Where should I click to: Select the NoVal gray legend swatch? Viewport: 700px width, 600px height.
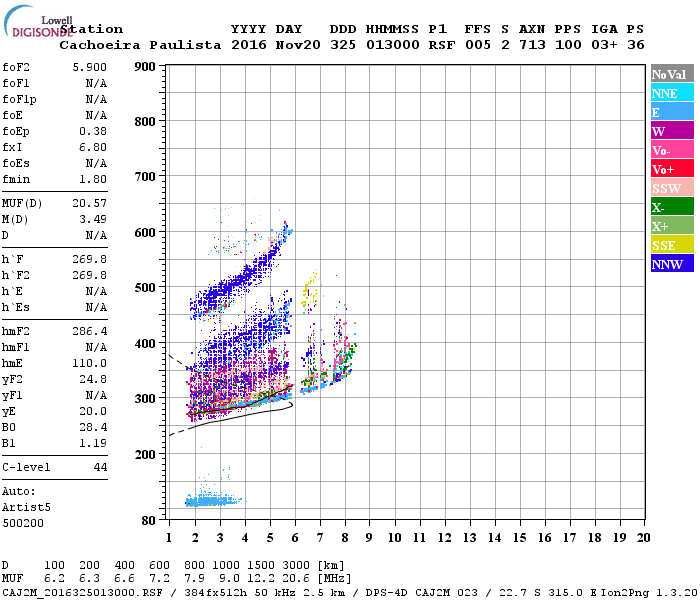click(x=672, y=74)
